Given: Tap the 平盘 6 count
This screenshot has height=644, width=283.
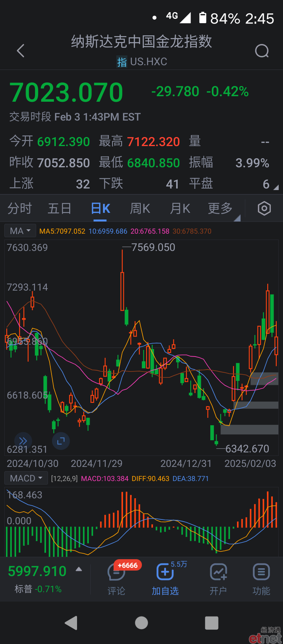Looking at the screenshot, I should tap(266, 184).
